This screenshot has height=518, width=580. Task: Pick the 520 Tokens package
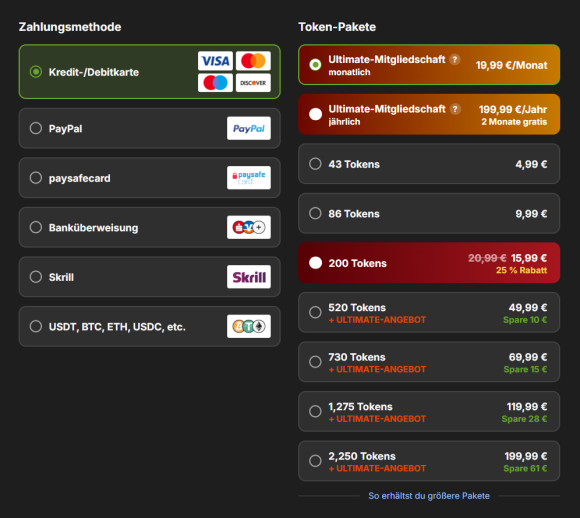(x=429, y=312)
